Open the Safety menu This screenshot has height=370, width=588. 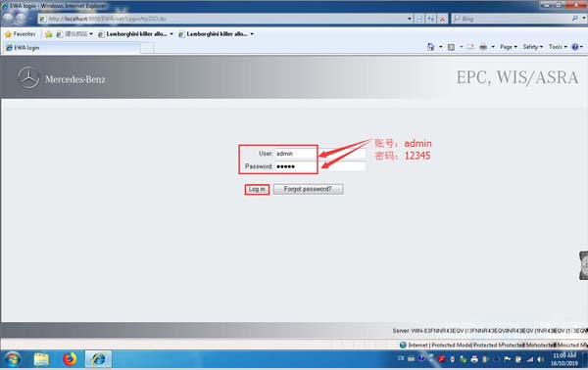[533, 47]
